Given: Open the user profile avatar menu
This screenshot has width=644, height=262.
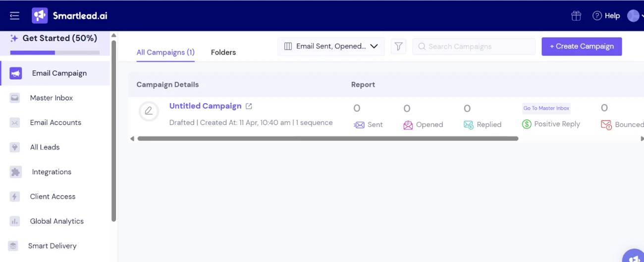Looking at the screenshot, I should click(x=633, y=16).
